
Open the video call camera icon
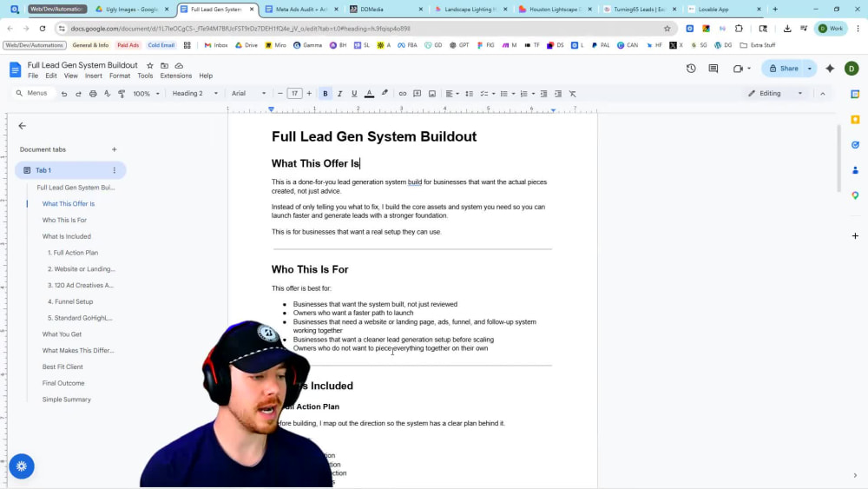click(739, 69)
